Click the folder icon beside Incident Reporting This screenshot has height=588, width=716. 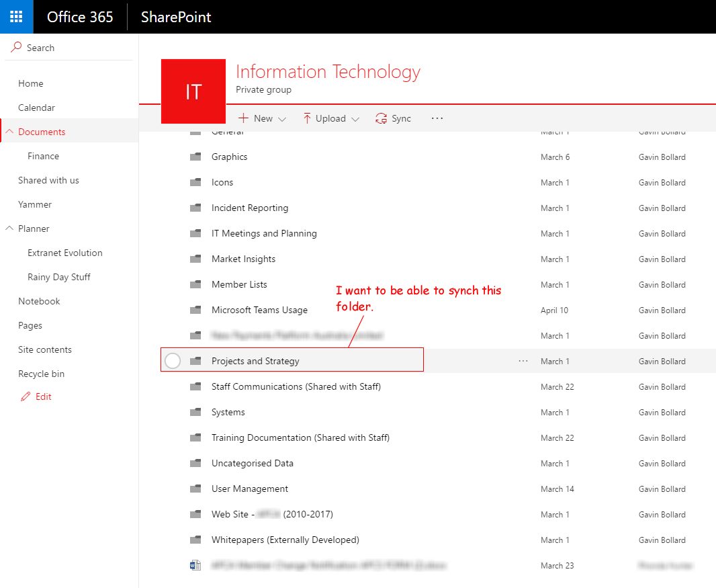195,208
